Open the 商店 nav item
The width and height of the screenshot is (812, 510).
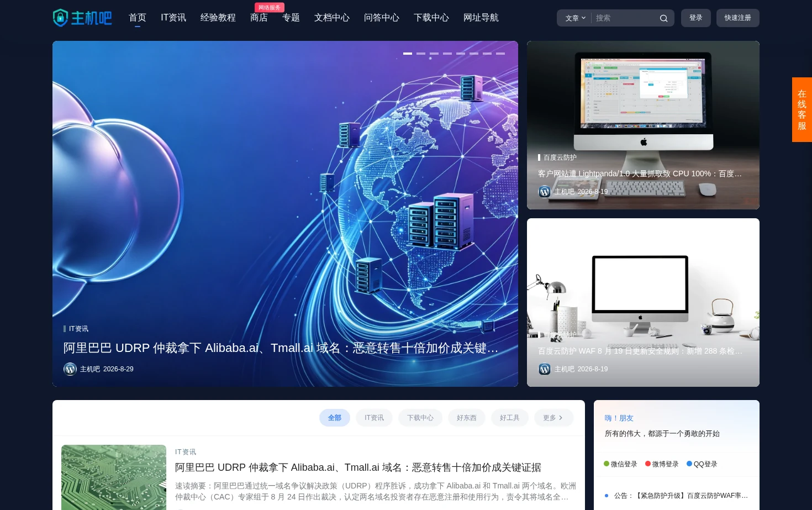coord(259,18)
